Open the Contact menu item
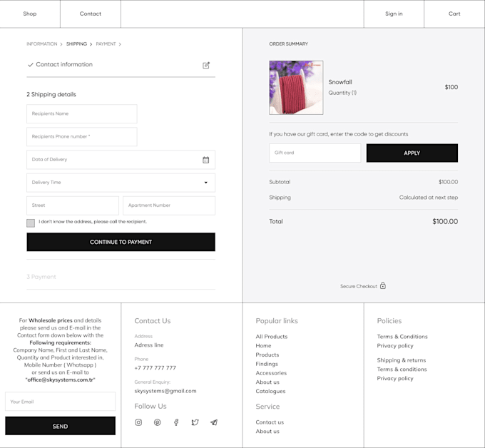Viewport: 485px width, 448px height. [91, 14]
